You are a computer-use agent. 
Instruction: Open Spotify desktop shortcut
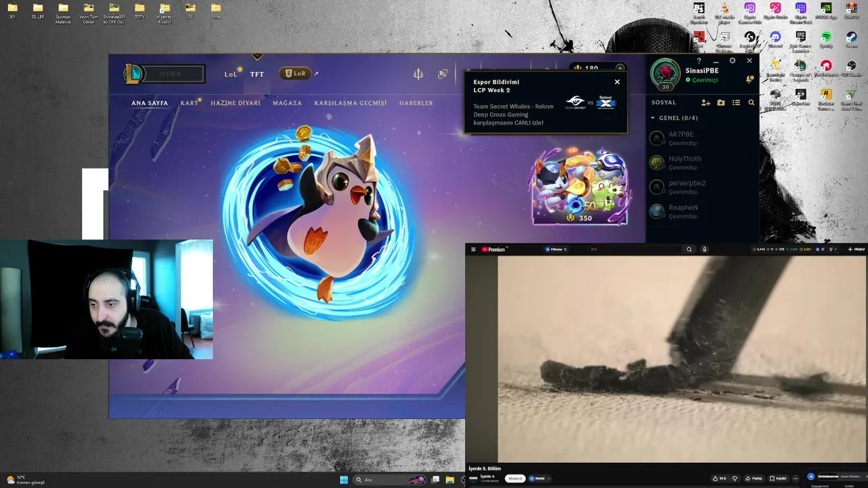(826, 41)
